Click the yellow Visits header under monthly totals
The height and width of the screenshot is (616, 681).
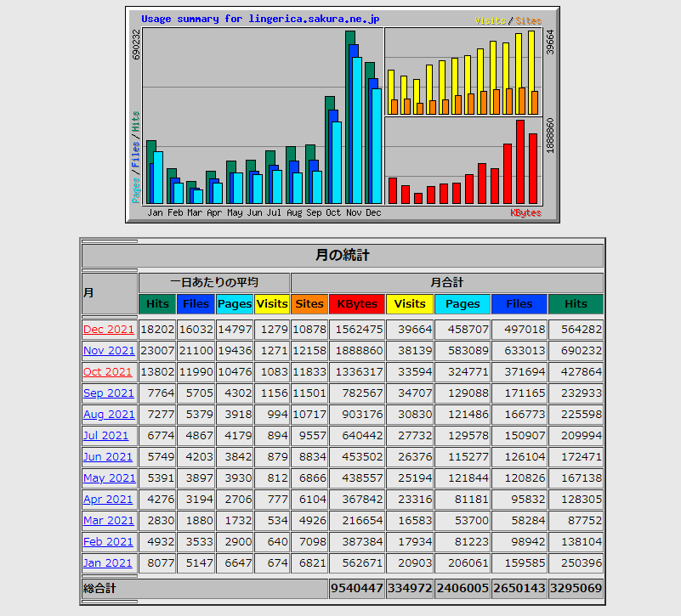click(410, 303)
